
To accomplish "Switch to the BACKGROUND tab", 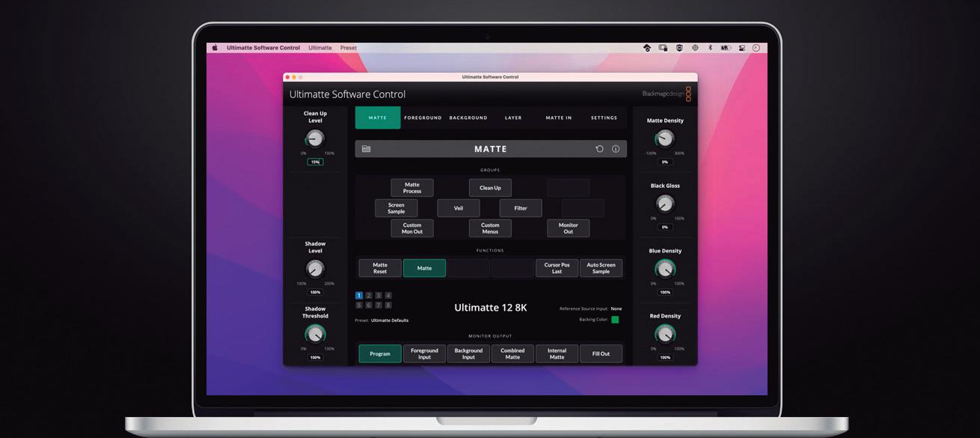I will (x=468, y=118).
